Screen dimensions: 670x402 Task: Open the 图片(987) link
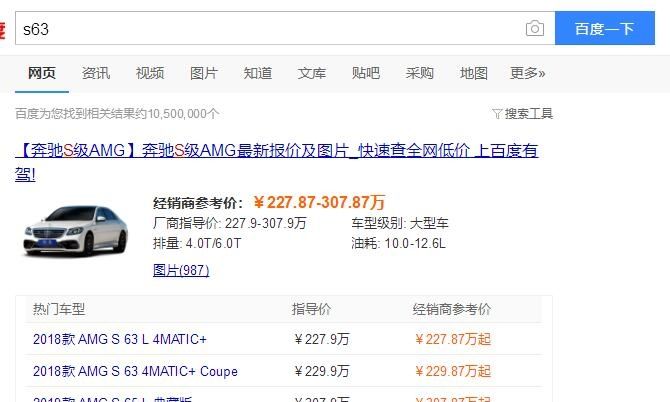click(x=181, y=270)
